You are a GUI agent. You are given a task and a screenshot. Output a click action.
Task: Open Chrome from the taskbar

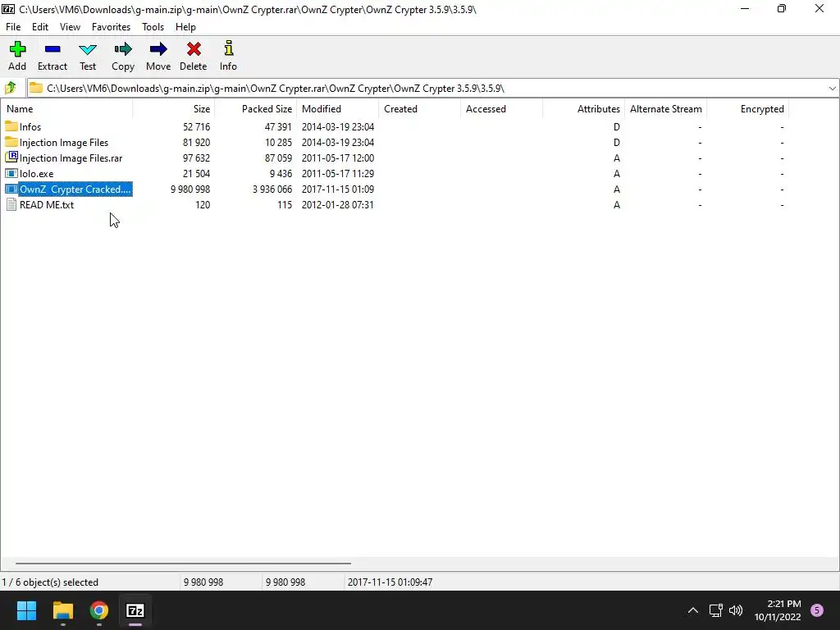(x=99, y=610)
